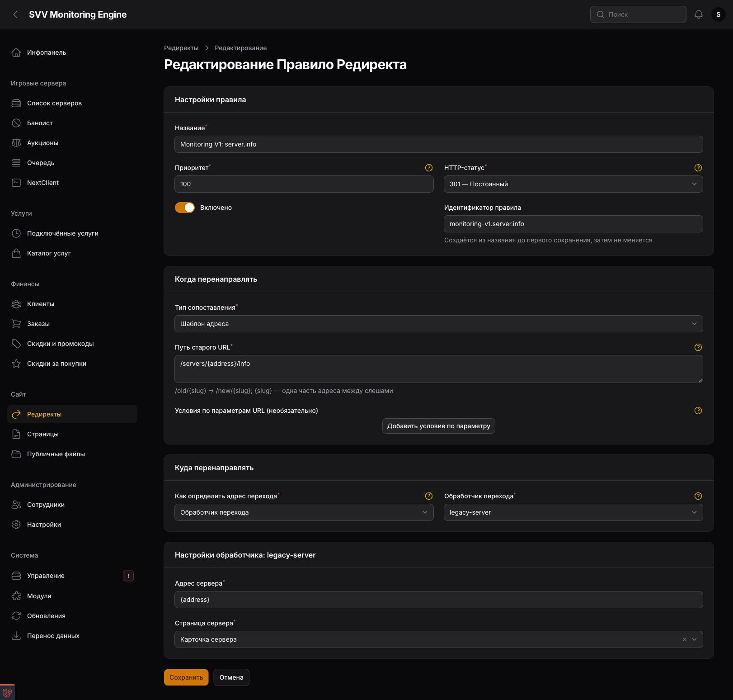This screenshot has width=733, height=700.
Task: Click the Аукционы scales icon
Action: [x=16, y=143]
